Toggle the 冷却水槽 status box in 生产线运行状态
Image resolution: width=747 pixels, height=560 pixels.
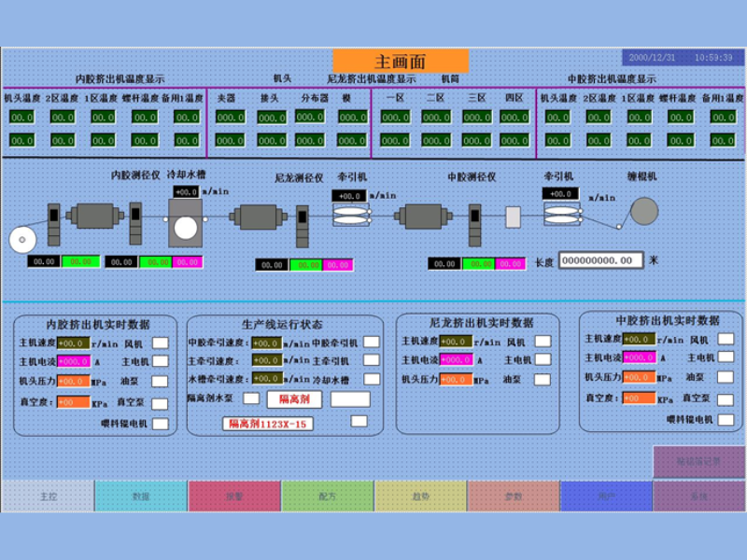pos(371,379)
